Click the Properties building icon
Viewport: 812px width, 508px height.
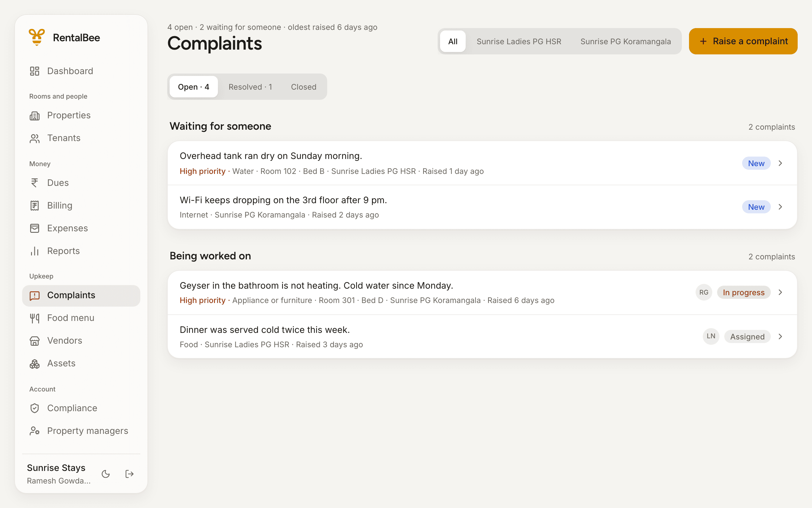(x=35, y=116)
